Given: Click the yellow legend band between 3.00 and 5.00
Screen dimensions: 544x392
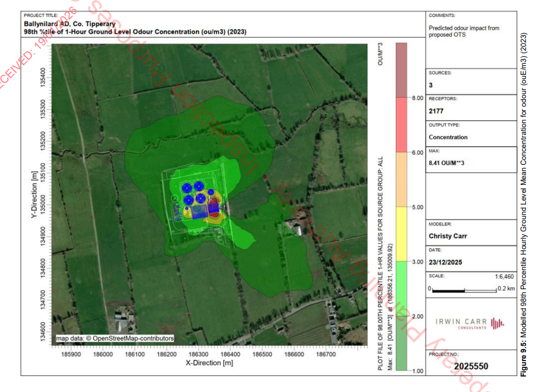Looking at the screenshot, I should click(401, 234).
